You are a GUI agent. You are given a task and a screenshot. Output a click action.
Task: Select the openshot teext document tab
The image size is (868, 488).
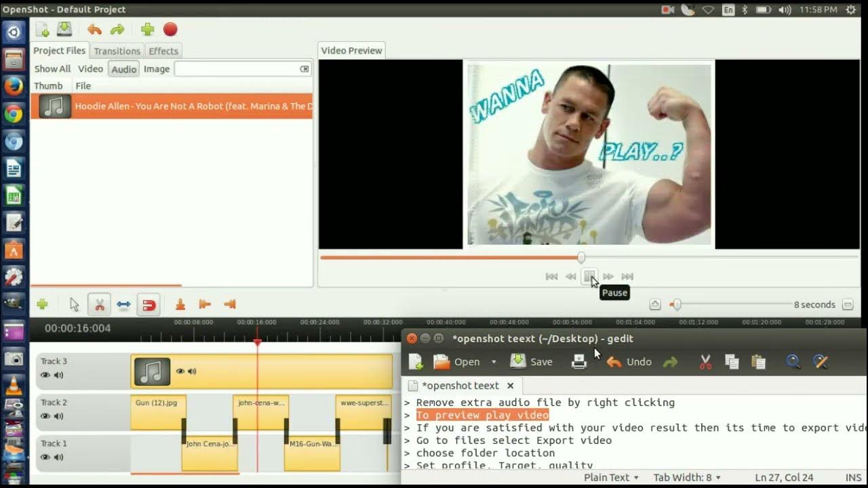(x=460, y=385)
